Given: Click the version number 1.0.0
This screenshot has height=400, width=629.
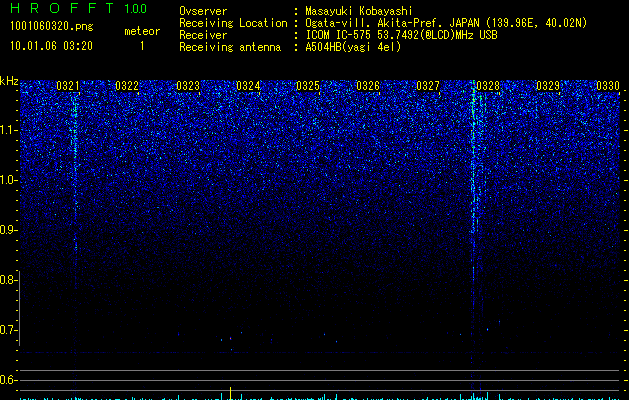Looking at the screenshot, I should [x=136, y=8].
